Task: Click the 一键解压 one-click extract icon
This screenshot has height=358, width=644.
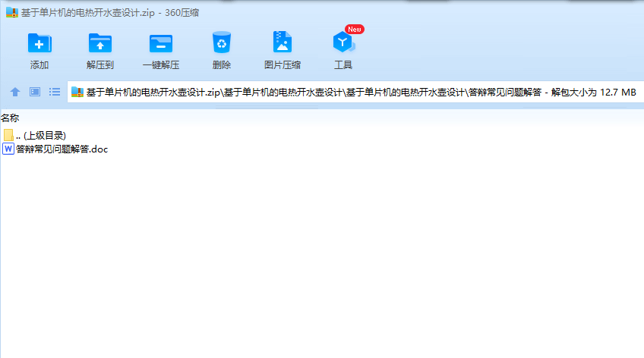Action: tap(160, 43)
